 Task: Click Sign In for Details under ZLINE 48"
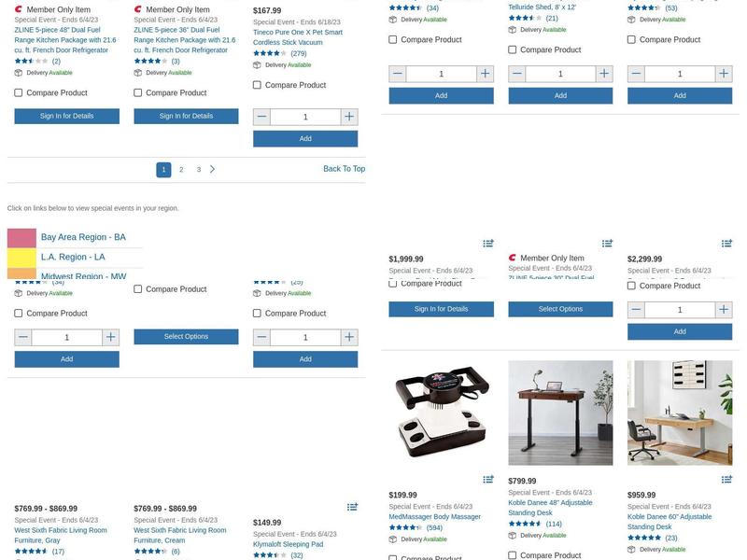coord(67,116)
